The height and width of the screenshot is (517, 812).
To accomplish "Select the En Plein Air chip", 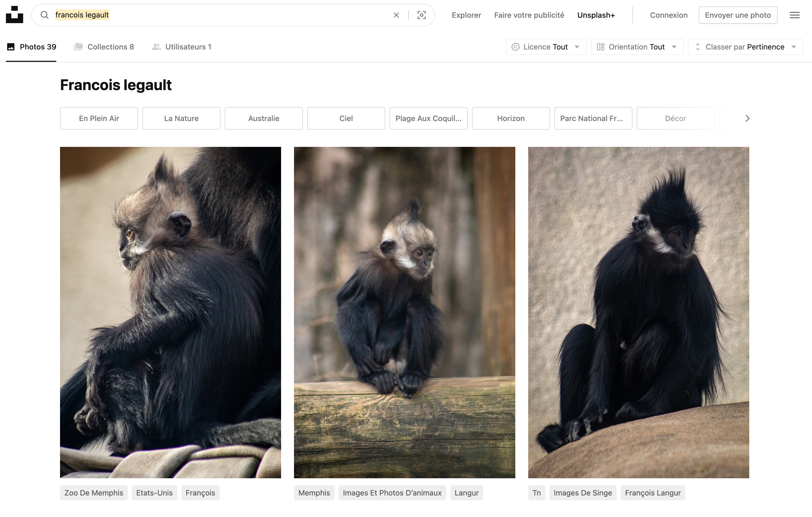I will pos(99,118).
